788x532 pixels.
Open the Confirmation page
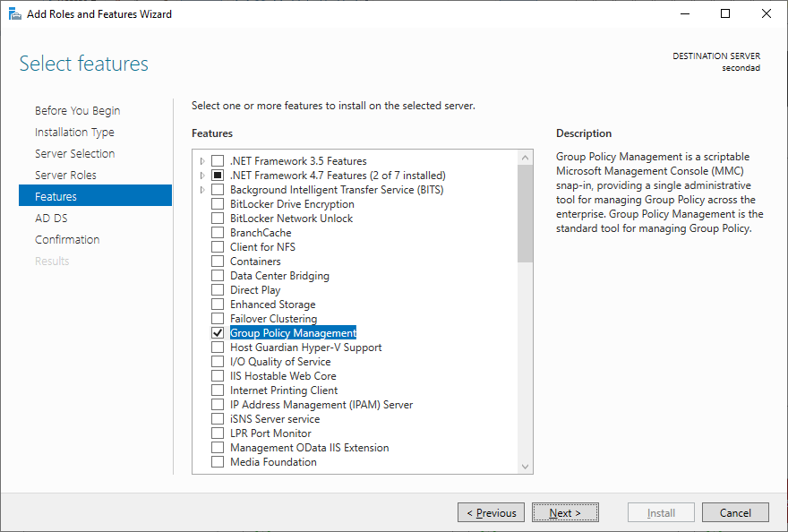pos(67,239)
